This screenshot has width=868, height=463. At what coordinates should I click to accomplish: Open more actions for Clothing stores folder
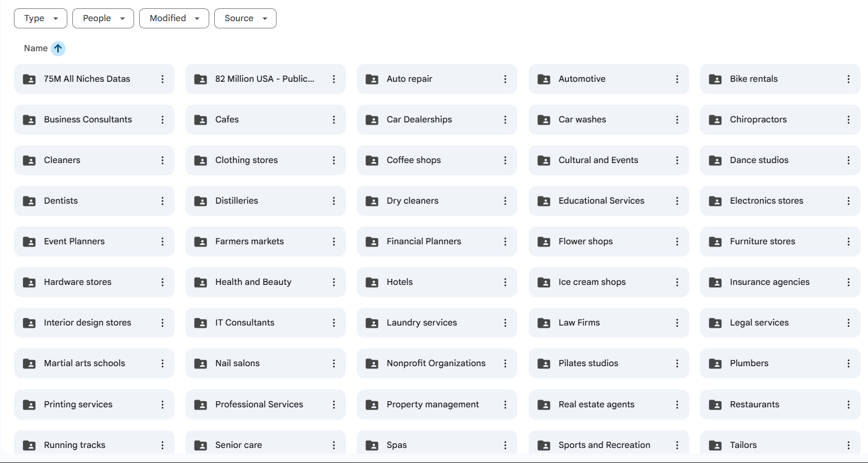(334, 160)
